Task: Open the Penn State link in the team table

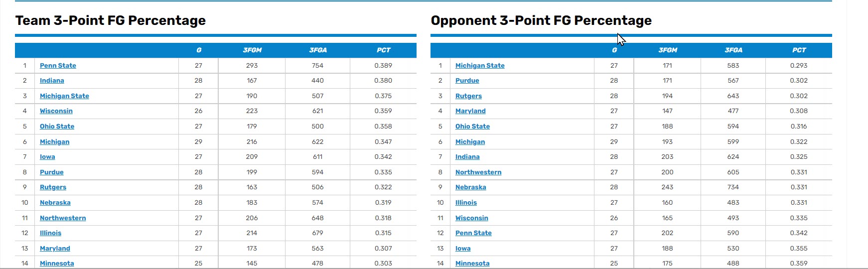Action: pyautogui.click(x=58, y=66)
